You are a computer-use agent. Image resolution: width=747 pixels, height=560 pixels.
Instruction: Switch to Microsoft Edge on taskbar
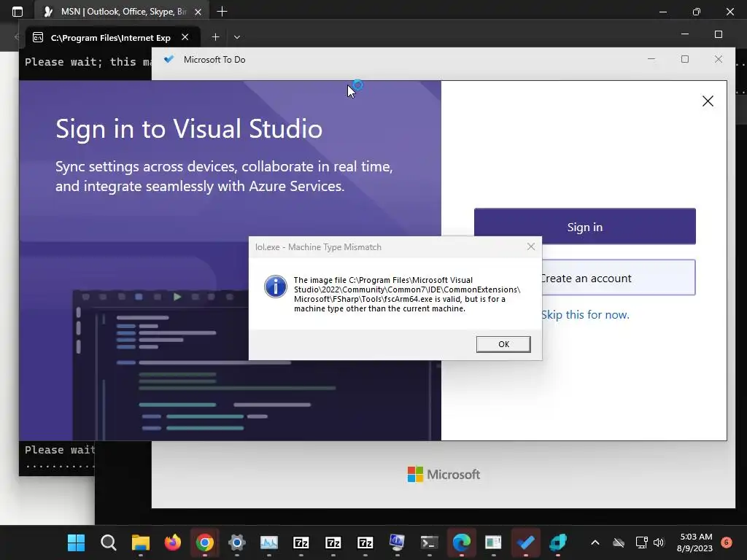point(461,542)
